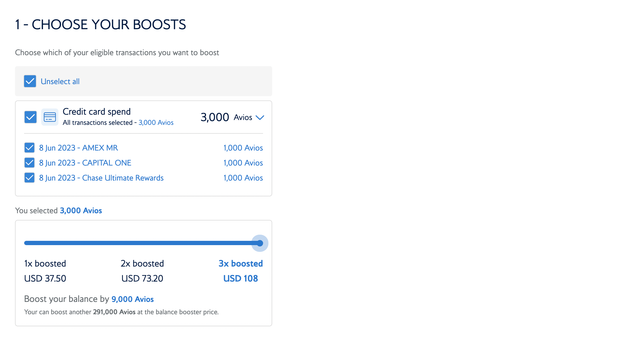Uncheck the Unselect all checkbox
Screen dimensions: 644x337
coord(30,81)
